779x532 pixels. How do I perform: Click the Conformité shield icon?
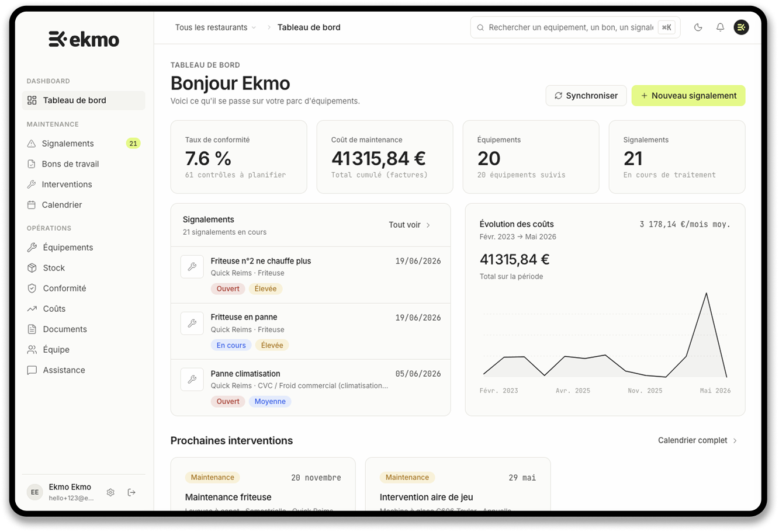[32, 288]
